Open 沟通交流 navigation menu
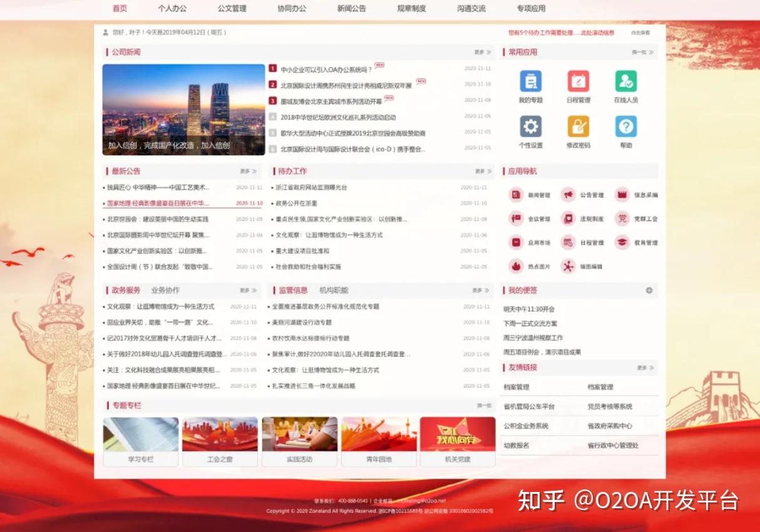Screen dimensions: 760x532 click(471, 9)
